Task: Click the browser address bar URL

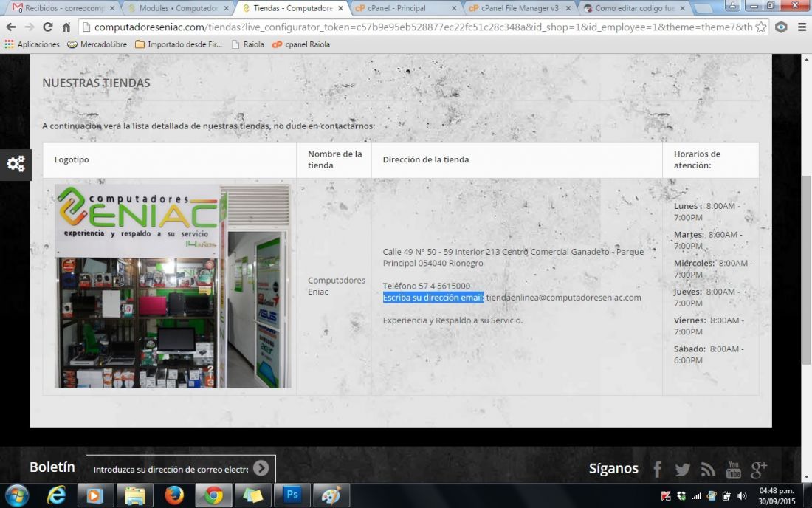Action: 423,27
